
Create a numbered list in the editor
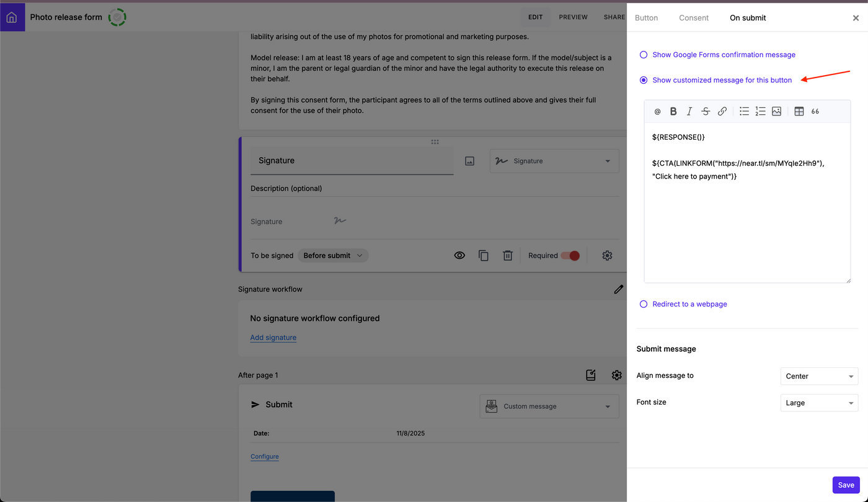click(760, 111)
